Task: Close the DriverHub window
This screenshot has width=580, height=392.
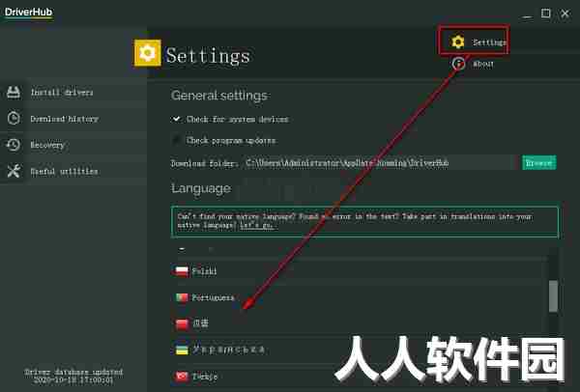Action: (565, 14)
